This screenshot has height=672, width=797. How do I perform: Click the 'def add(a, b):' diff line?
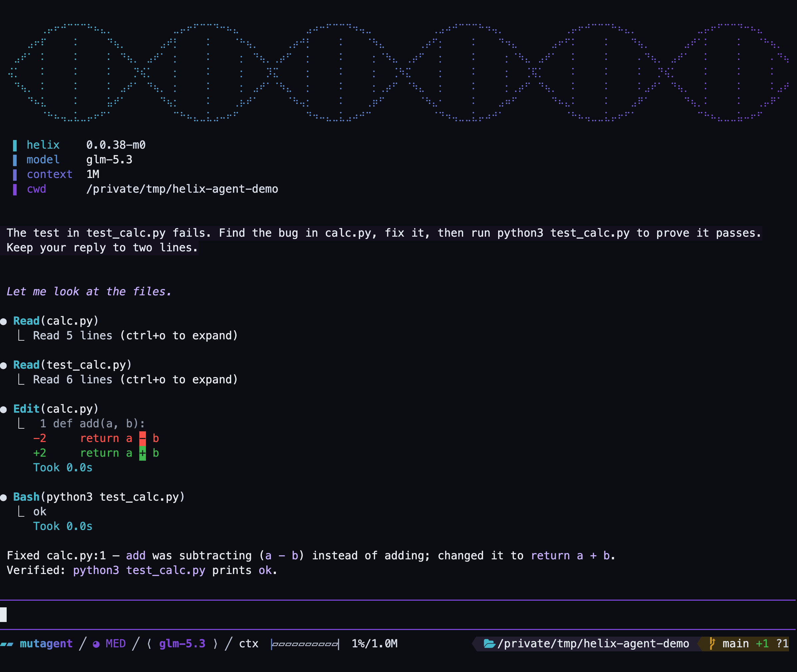point(99,424)
